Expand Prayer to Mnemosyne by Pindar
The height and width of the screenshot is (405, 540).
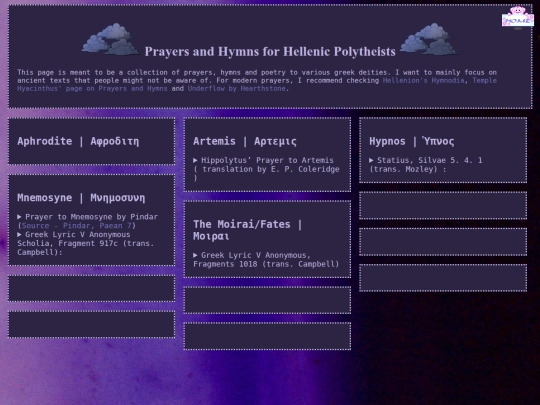pyautogui.click(x=87, y=217)
